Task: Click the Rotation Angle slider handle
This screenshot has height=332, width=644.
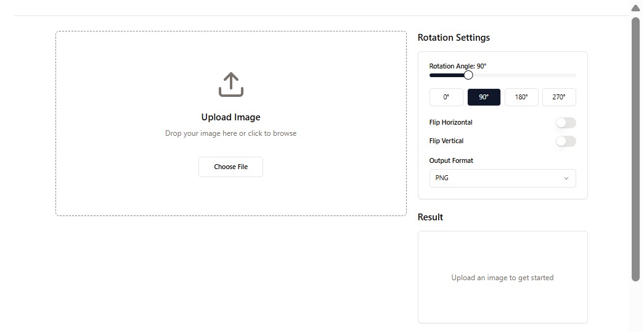Action: pyautogui.click(x=468, y=75)
